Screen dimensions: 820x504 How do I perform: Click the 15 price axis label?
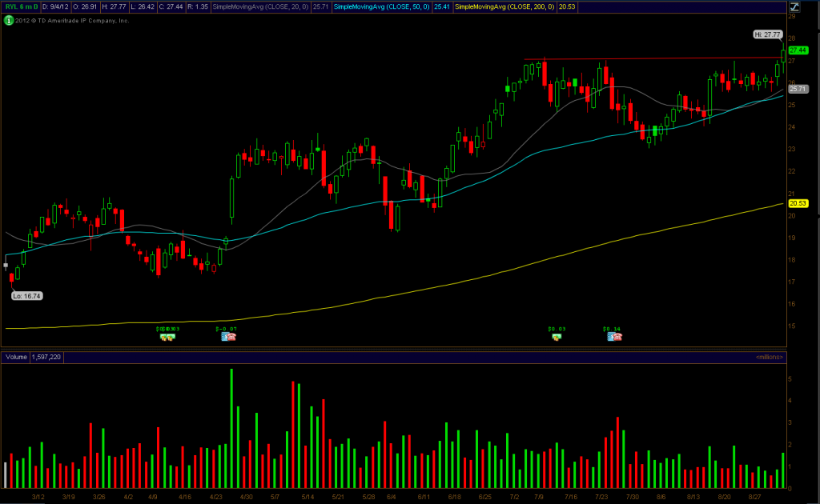[792, 326]
